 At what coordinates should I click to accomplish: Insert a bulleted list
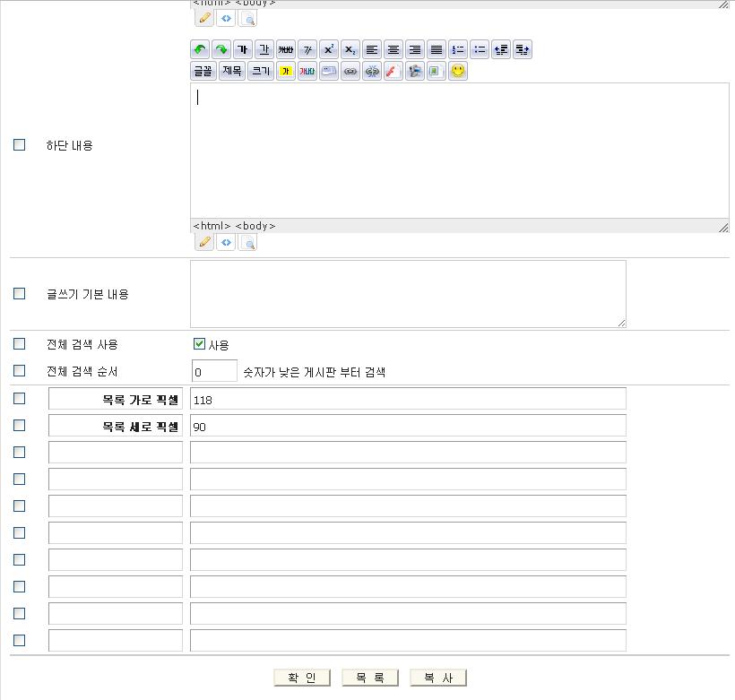click(480, 49)
